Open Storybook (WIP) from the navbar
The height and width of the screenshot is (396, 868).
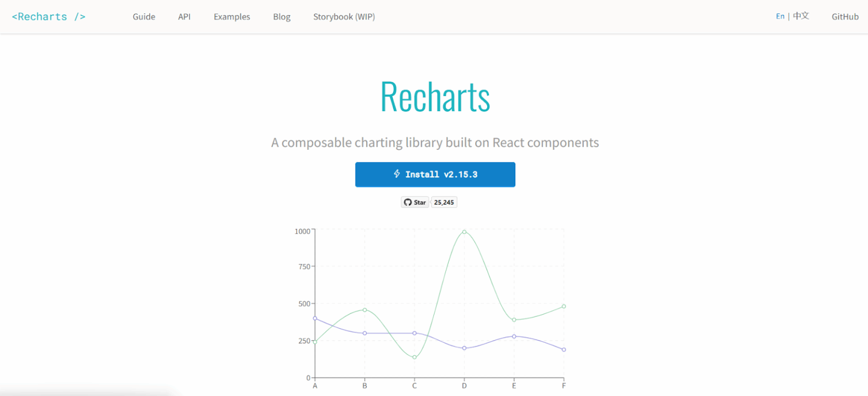[344, 16]
